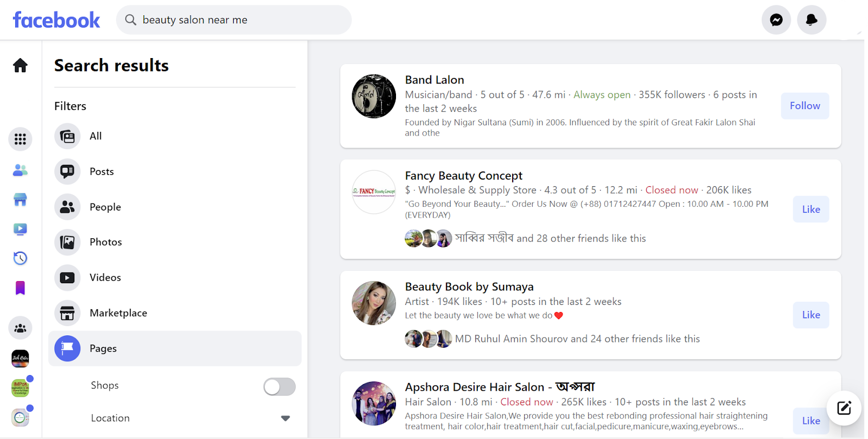Viewport: 868px width, 439px height.
Task: Click 'and 28 other friends like this' text
Action: click(x=581, y=238)
